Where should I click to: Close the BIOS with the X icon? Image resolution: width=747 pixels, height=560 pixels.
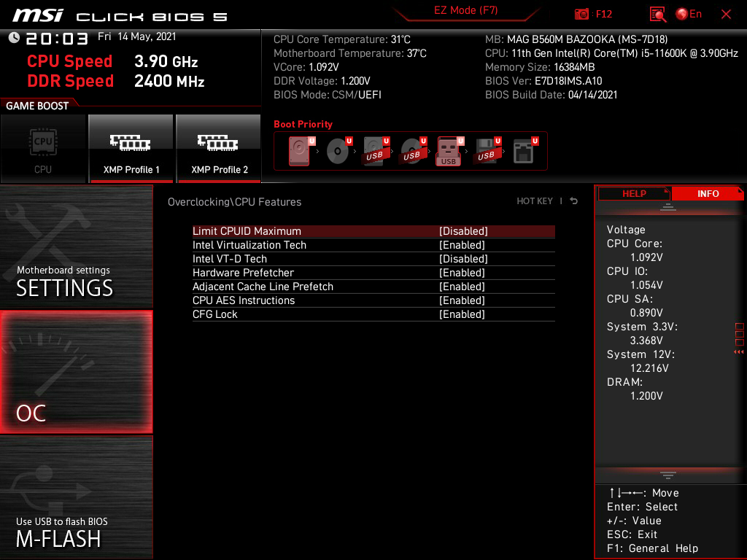(x=726, y=15)
